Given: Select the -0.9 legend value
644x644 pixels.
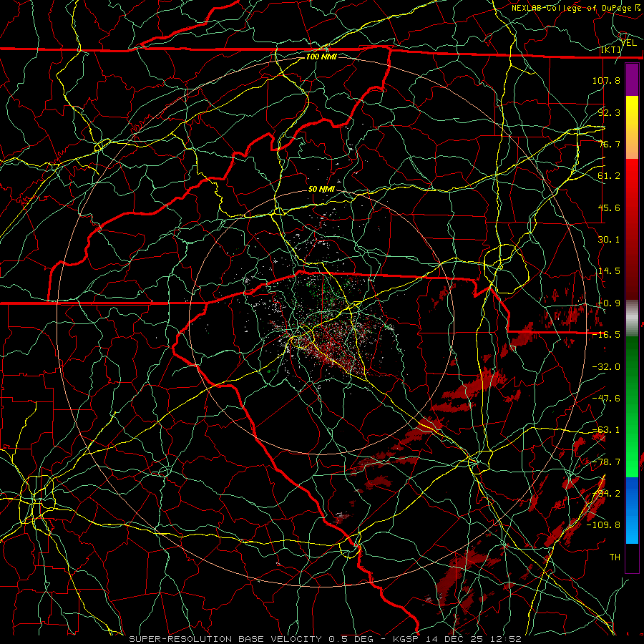Looking at the screenshot, I should pos(609,303).
